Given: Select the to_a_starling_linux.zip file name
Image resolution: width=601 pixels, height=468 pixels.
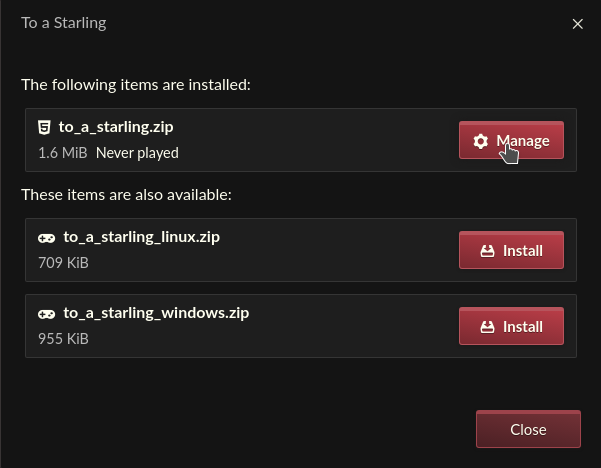Looking at the screenshot, I should pos(141,237).
